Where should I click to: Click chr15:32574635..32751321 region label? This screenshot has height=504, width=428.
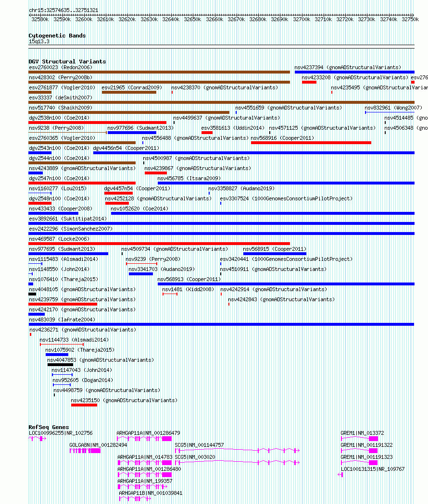click(x=63, y=10)
